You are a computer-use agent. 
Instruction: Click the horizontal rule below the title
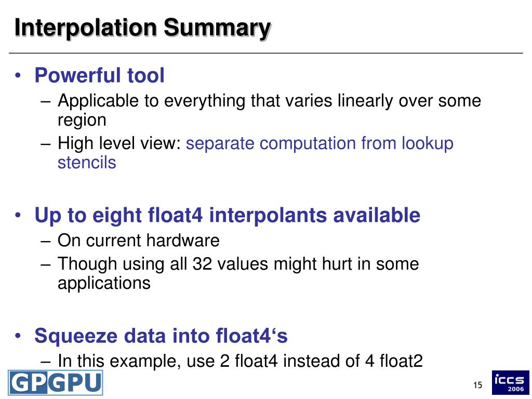[x=265, y=54]
